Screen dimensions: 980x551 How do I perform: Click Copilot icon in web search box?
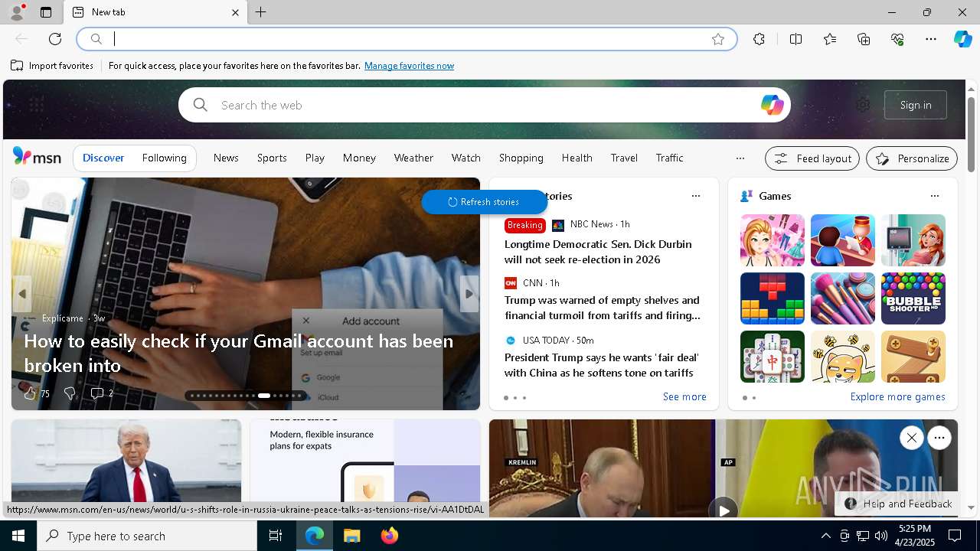coord(772,105)
